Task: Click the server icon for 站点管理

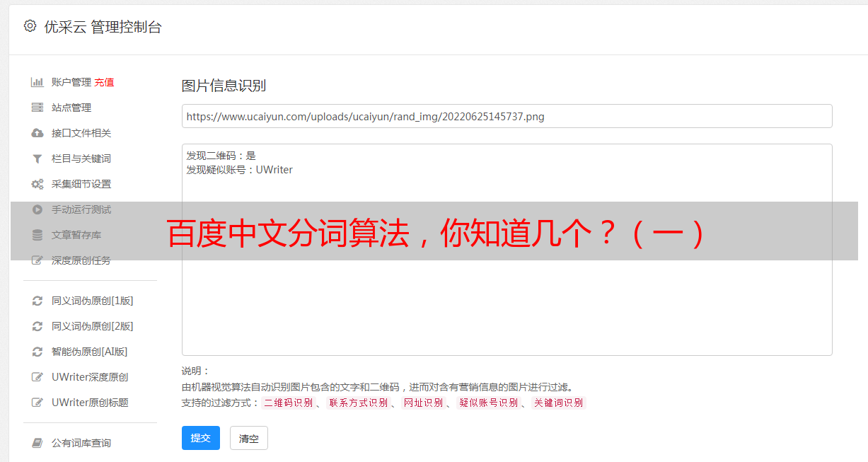Action: click(x=37, y=108)
